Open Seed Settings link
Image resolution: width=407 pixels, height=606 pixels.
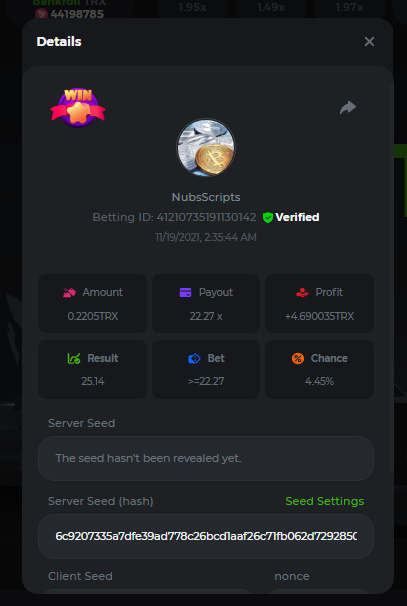pyautogui.click(x=325, y=501)
